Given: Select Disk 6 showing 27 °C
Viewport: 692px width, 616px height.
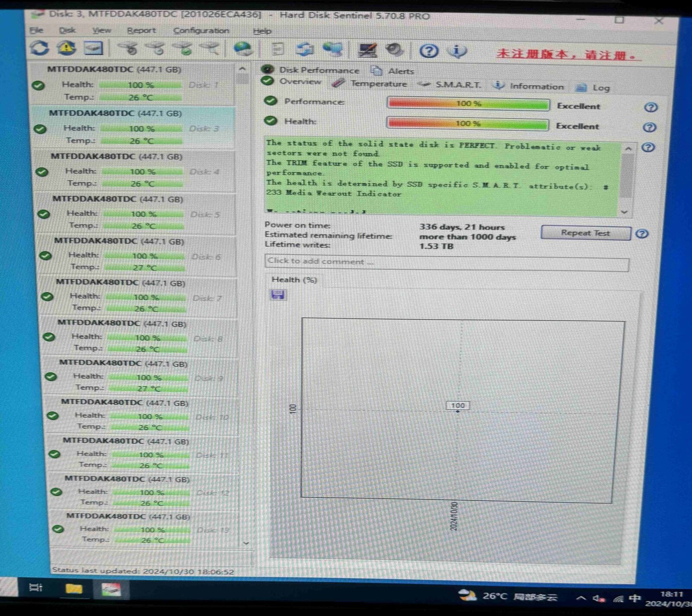Looking at the screenshot, I should coord(137,254).
